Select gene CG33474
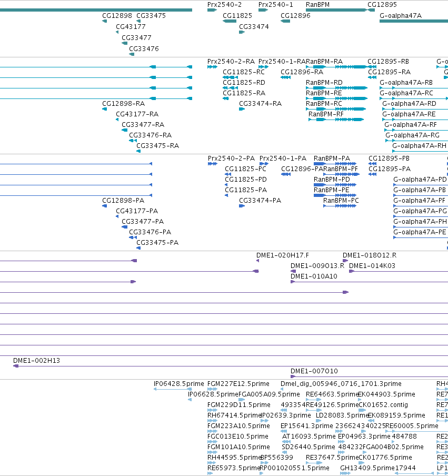The width and height of the screenshot is (448, 476). [254, 27]
